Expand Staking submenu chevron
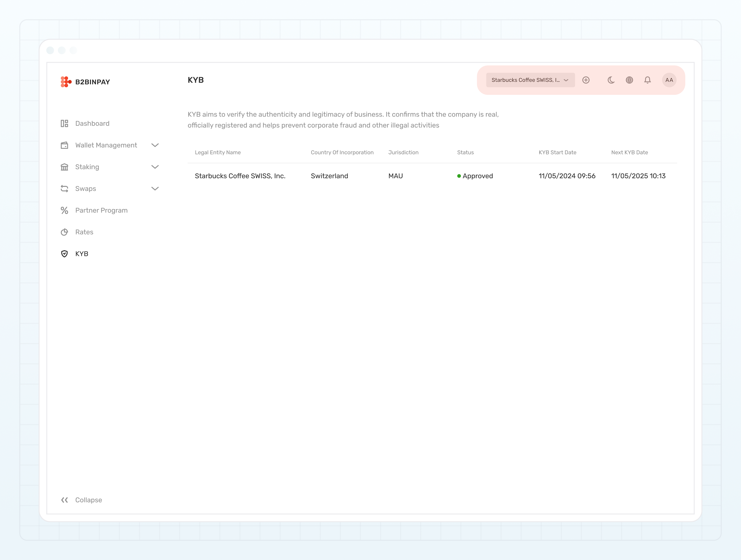The height and width of the screenshot is (560, 741). tap(155, 167)
